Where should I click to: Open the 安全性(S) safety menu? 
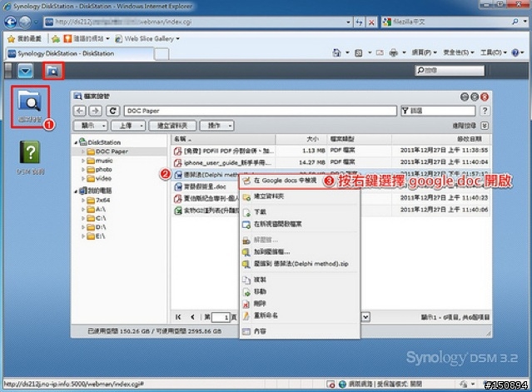[x=459, y=52]
